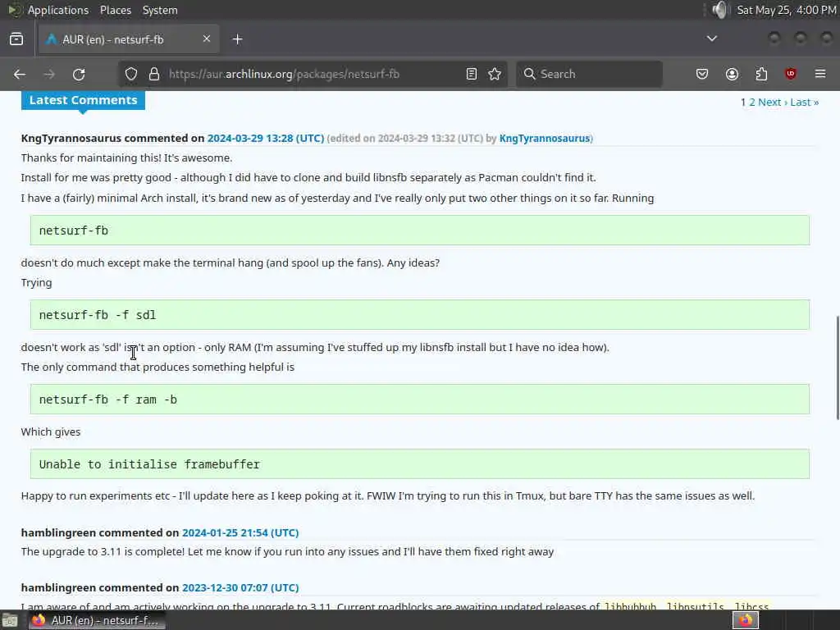Click AUR netsurf-fb window in taskbar

(x=97, y=620)
